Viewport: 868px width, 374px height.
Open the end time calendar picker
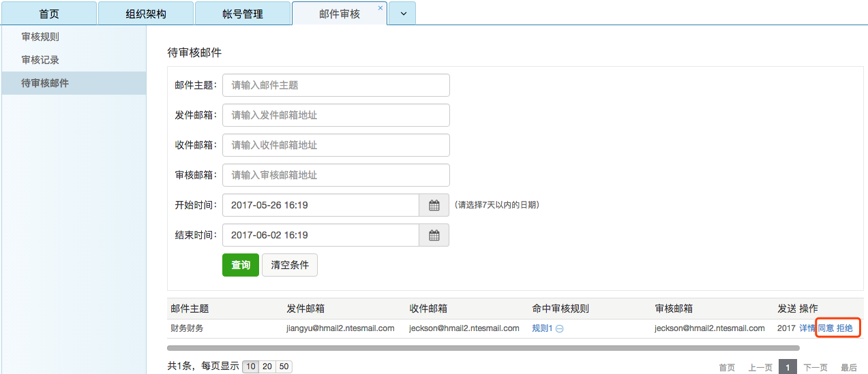click(x=434, y=235)
